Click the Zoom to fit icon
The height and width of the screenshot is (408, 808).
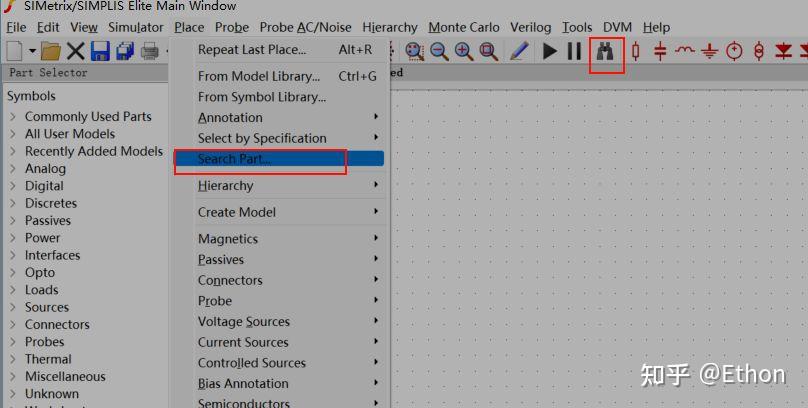(489, 51)
